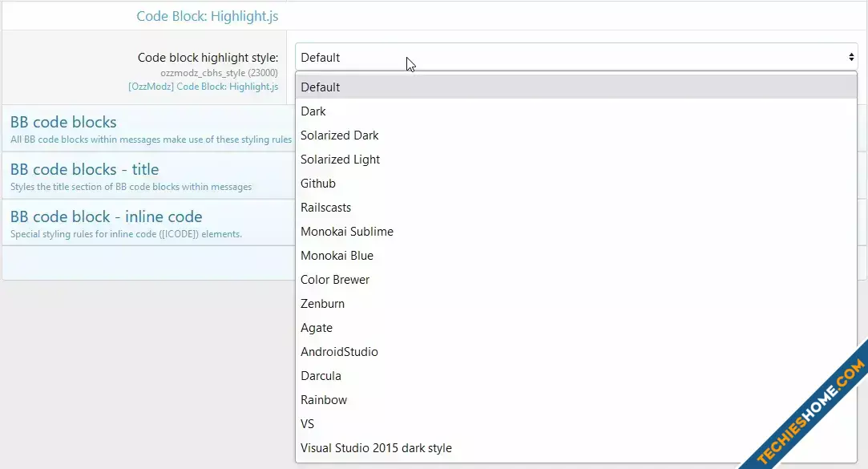868x469 pixels.
Task: Select the Dark highlight style
Action: (x=576, y=111)
